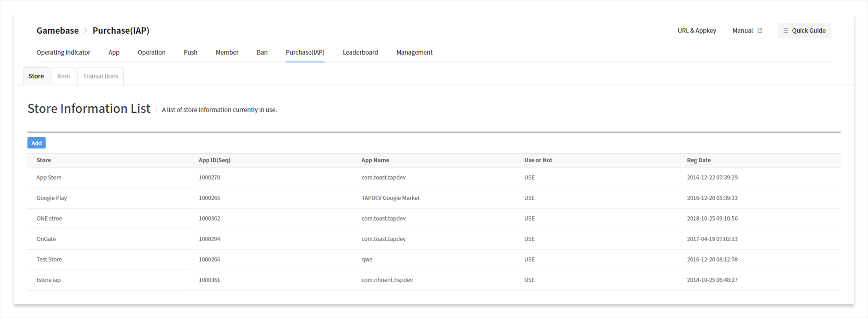868x318 pixels.
Task: Open the Push menu item
Action: [190, 53]
